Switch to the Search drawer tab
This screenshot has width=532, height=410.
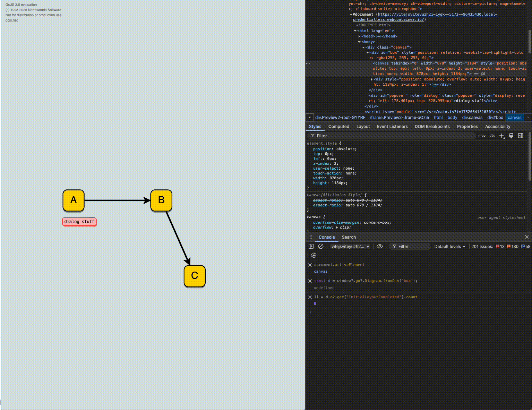point(349,237)
